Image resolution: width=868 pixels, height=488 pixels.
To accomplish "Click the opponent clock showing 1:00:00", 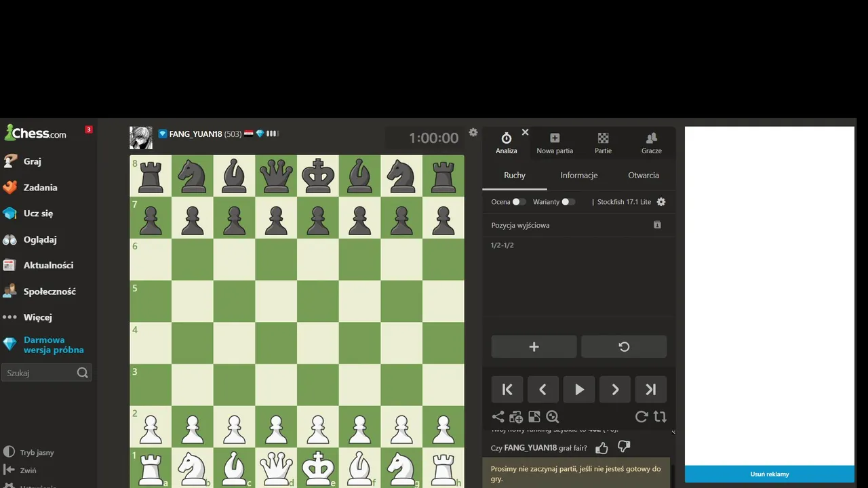I will coord(425,138).
